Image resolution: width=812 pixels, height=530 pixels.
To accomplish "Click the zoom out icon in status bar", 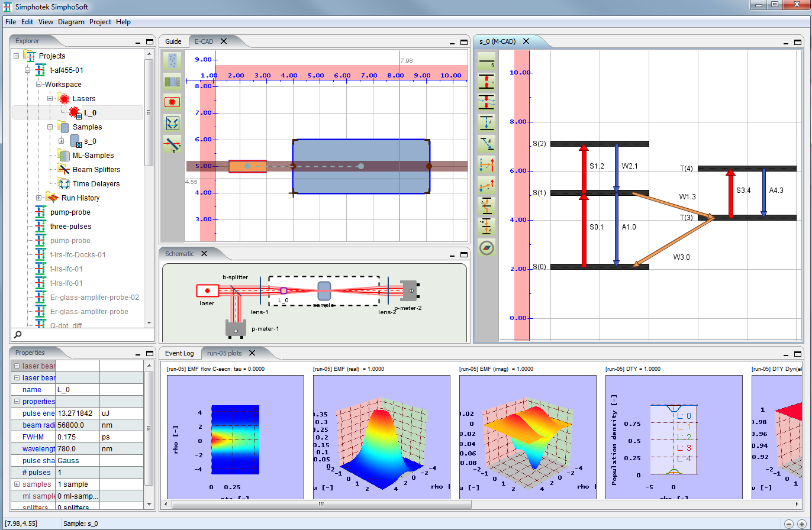I will [789, 524].
